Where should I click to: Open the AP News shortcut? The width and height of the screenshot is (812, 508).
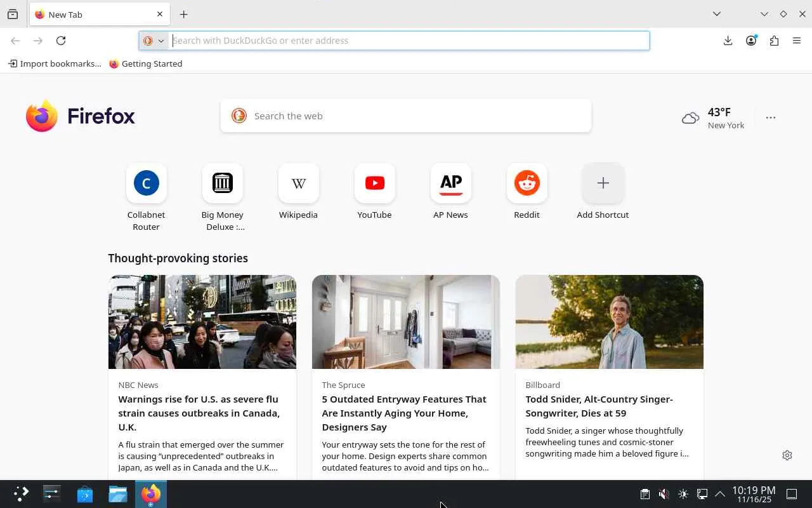(x=450, y=192)
